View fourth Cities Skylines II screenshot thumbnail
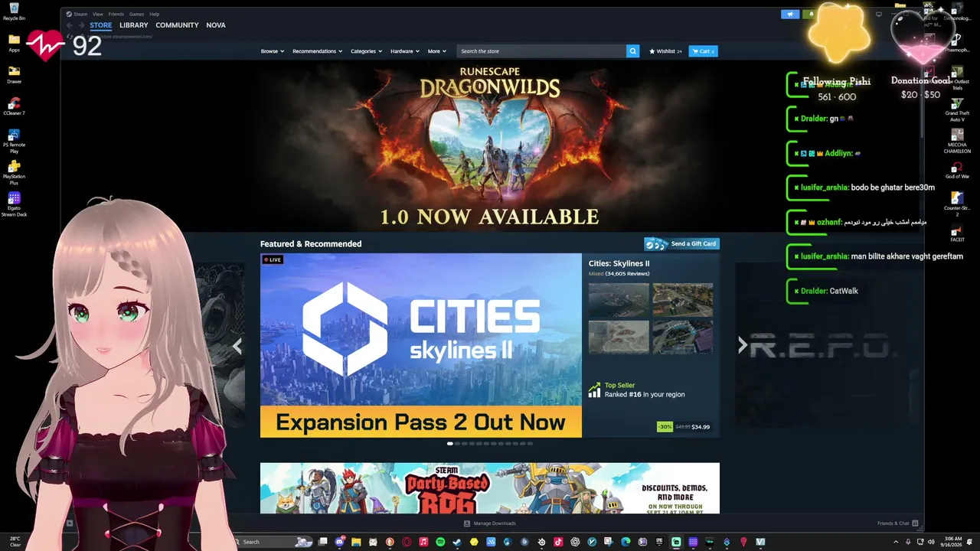 682,337
